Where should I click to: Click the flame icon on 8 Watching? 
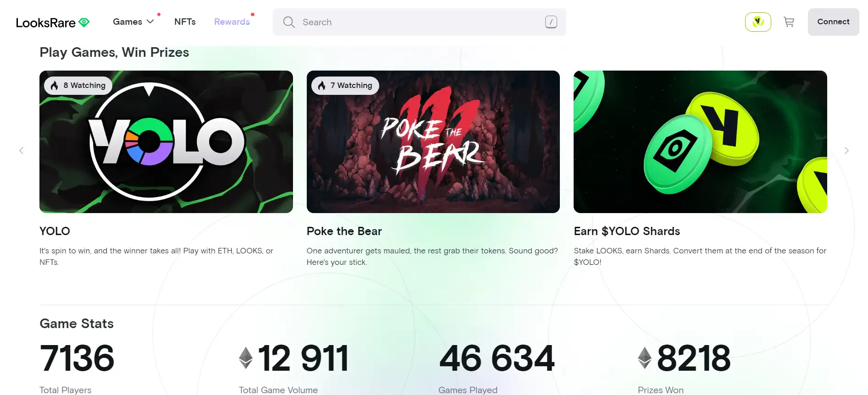(x=55, y=86)
